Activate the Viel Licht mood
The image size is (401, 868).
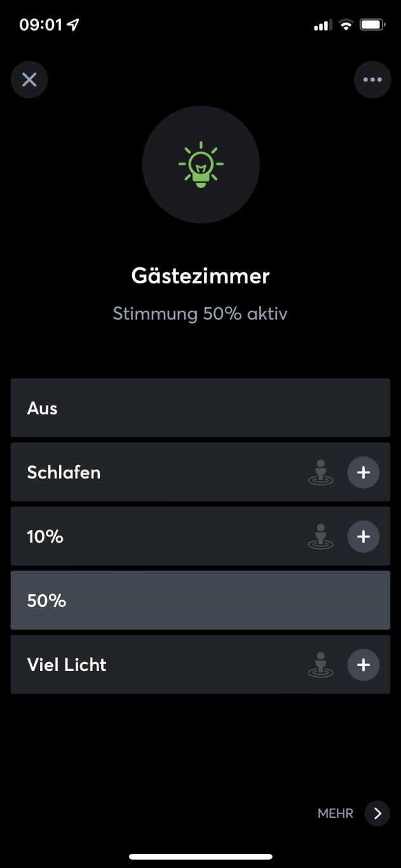(159, 665)
